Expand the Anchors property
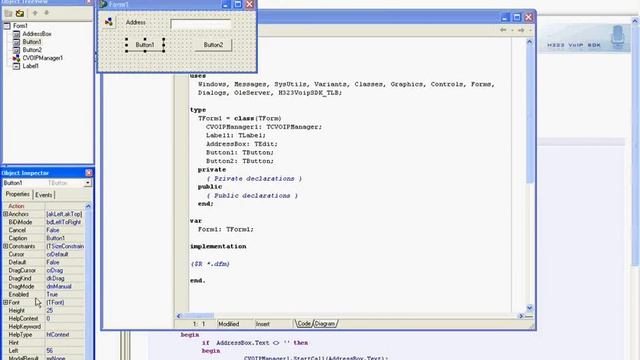This screenshot has height=360, width=640. 6,214
